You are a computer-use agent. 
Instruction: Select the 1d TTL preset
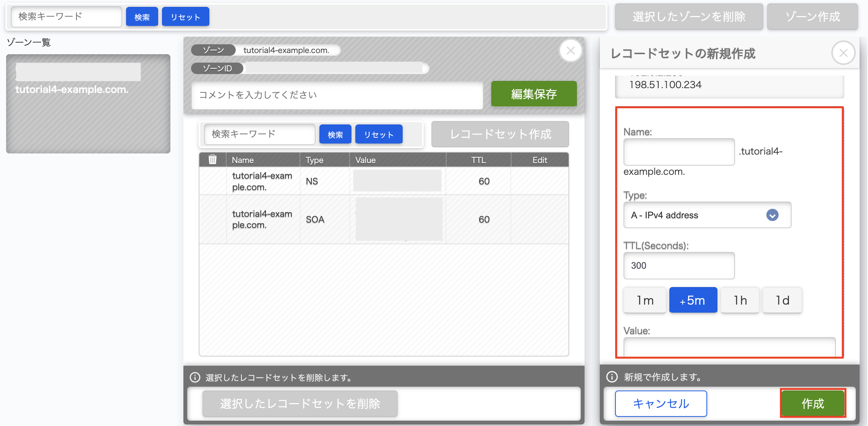[x=782, y=300]
